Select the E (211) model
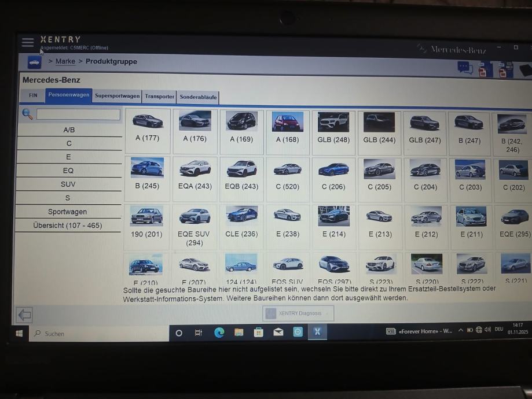The width and height of the screenshot is (532, 399). tap(472, 227)
